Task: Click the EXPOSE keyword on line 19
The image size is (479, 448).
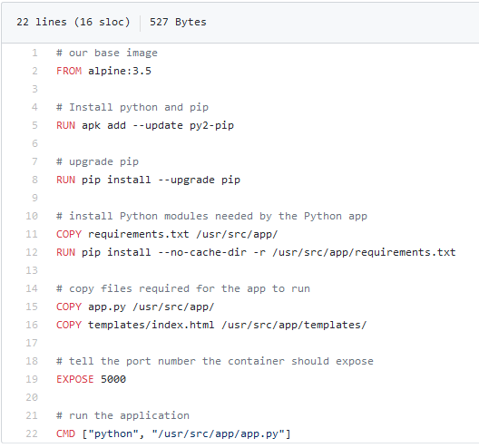Action: click(75, 379)
